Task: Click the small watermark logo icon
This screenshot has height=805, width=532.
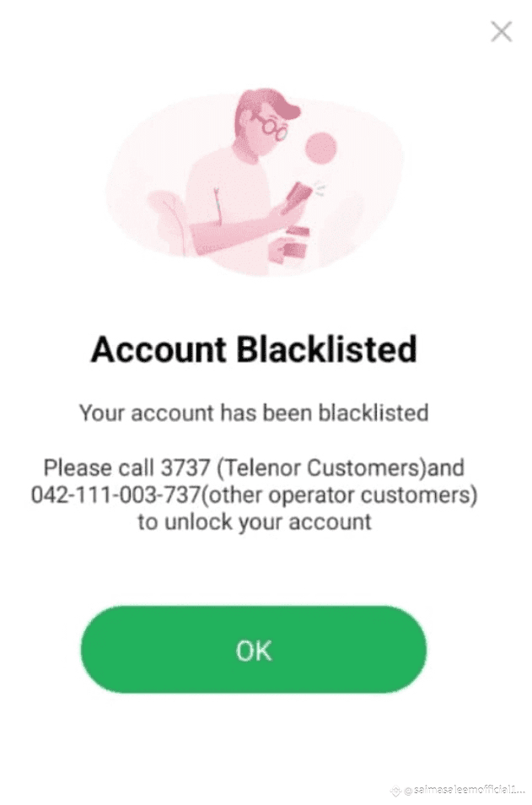Action: coord(397,789)
